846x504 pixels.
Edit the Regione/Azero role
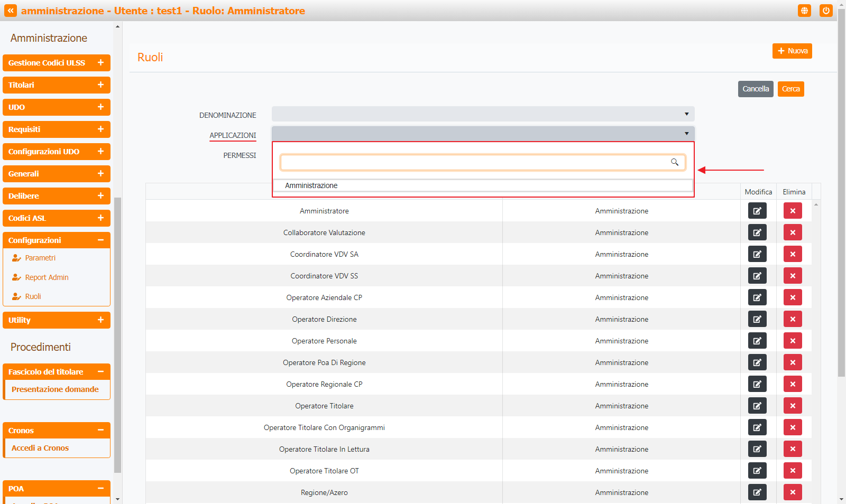(x=757, y=492)
